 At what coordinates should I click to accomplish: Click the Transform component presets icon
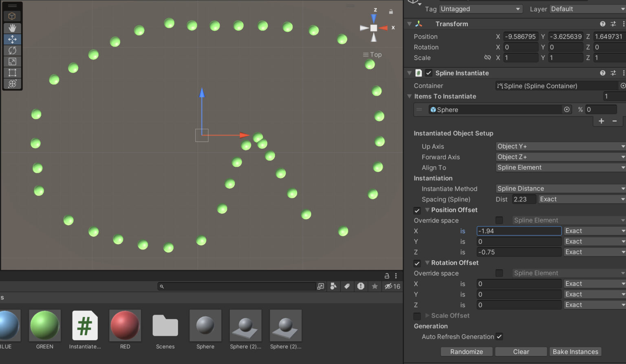tap(613, 24)
